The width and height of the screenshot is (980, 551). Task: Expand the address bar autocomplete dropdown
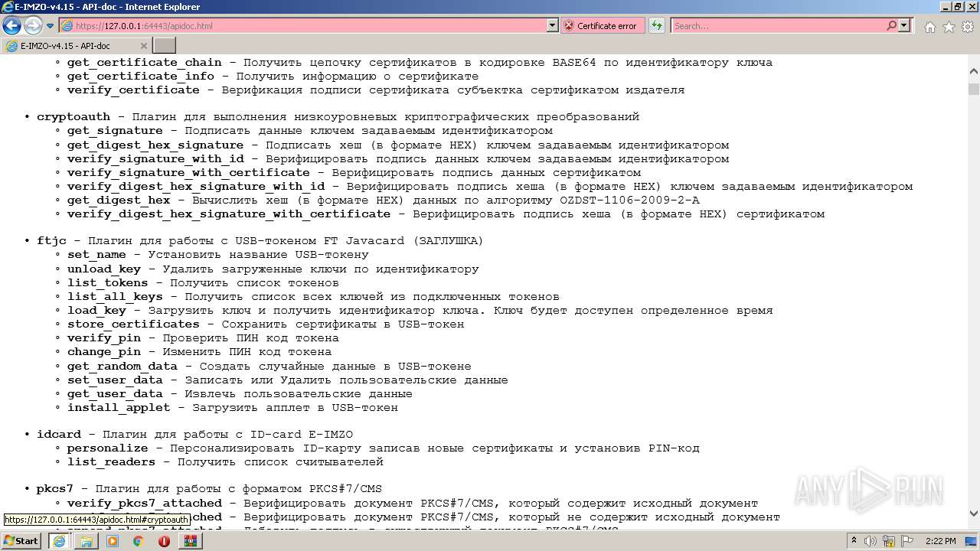[x=553, y=25]
